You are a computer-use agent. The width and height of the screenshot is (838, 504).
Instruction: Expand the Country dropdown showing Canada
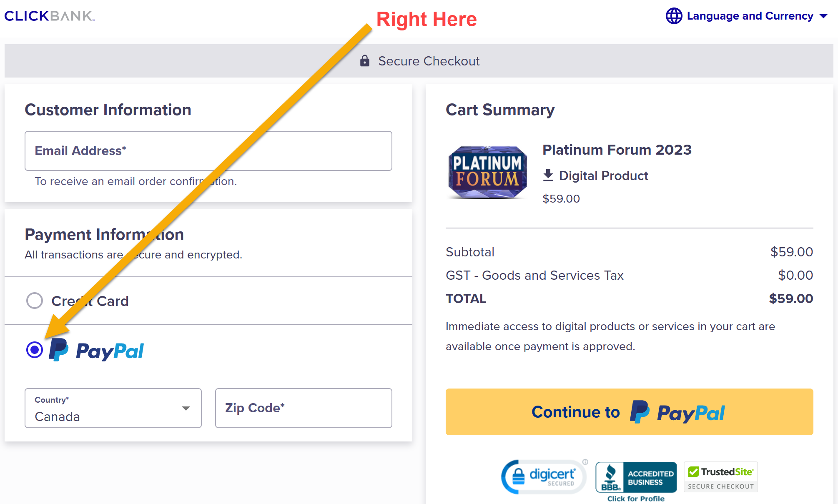pyautogui.click(x=113, y=408)
